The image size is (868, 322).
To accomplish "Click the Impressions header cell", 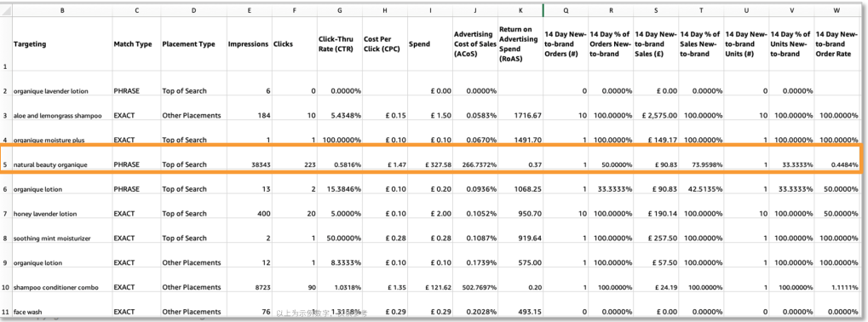I will tap(249, 43).
